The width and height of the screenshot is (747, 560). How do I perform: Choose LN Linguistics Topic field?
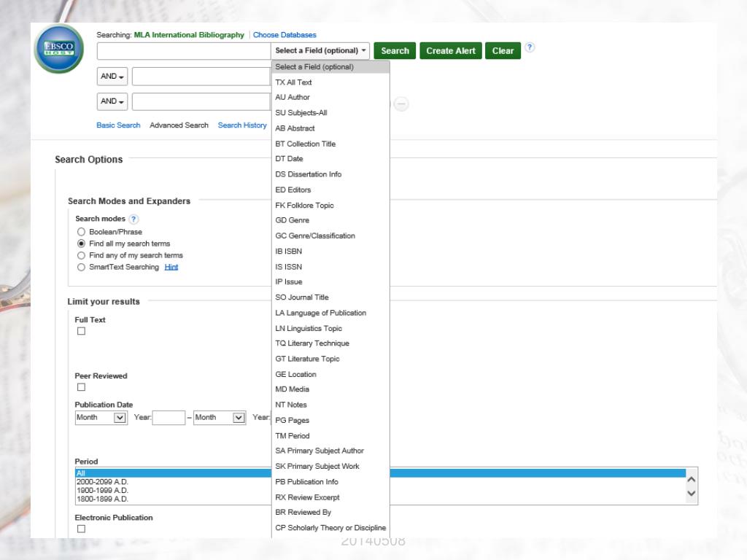click(330, 329)
